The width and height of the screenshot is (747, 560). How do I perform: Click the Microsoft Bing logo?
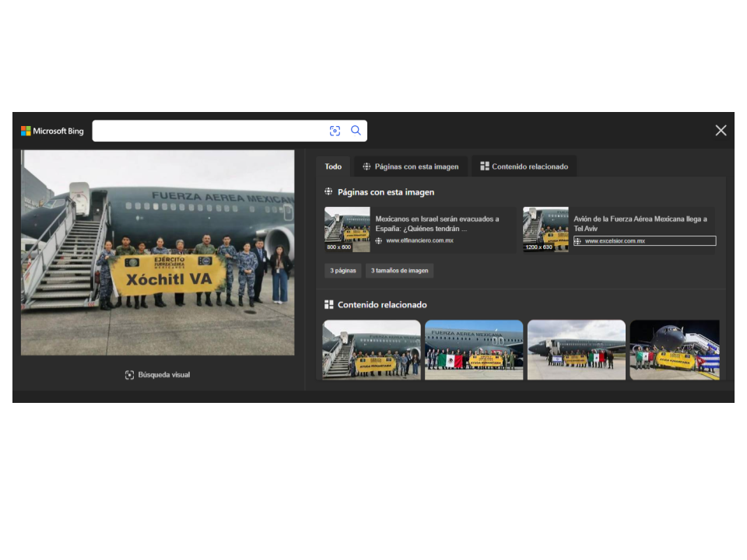(52, 131)
